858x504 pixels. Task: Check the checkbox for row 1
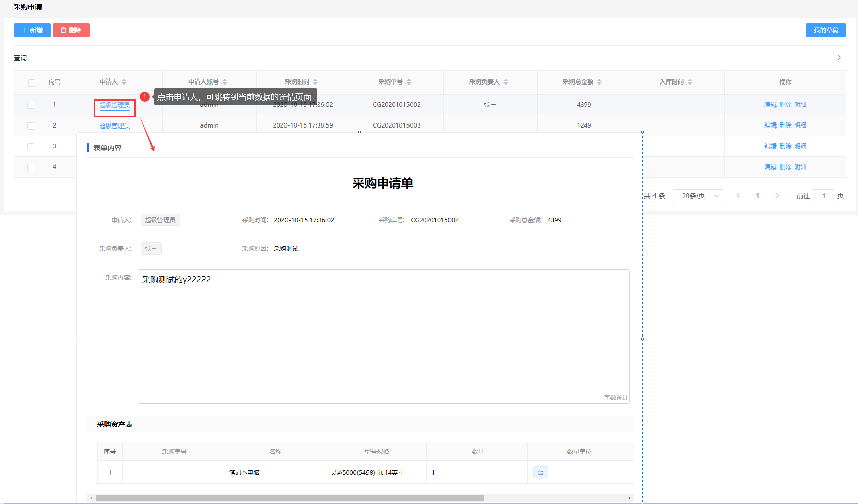pyautogui.click(x=31, y=105)
